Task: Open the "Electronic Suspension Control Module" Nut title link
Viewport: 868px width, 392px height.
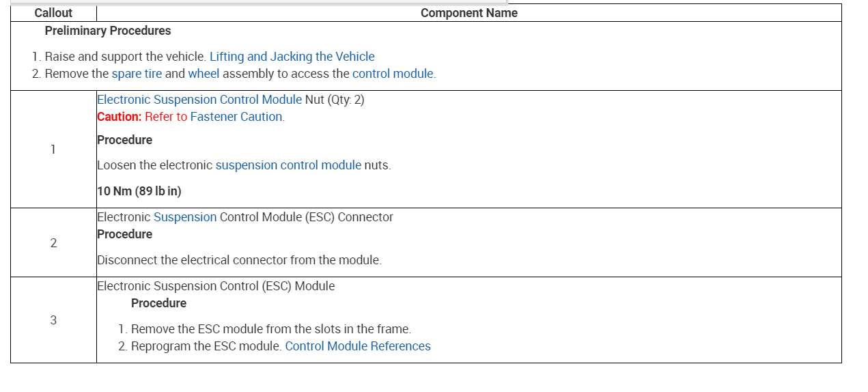Action: [199, 100]
